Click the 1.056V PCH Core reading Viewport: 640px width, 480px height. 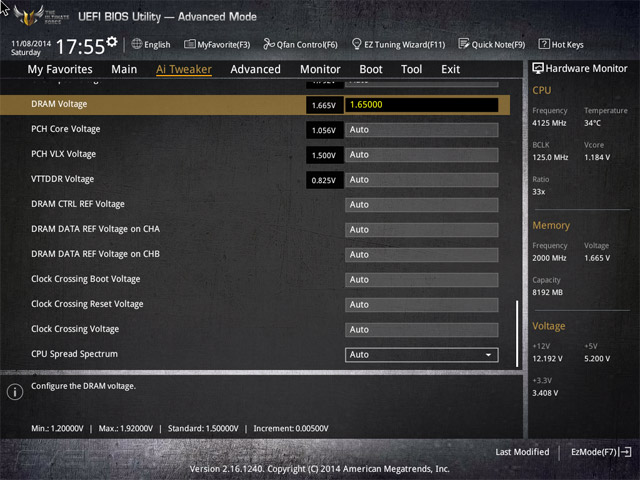click(x=324, y=130)
